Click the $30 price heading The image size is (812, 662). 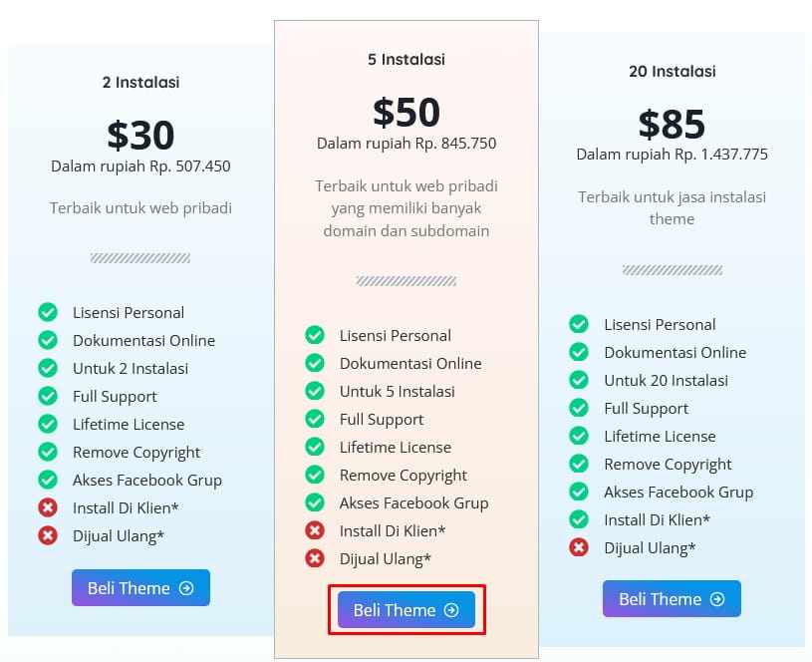140,136
